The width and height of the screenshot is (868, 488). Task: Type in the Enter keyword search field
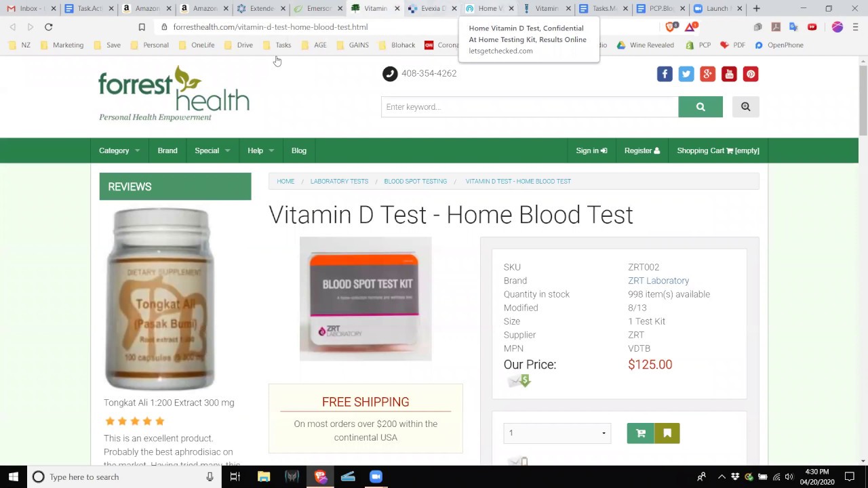point(529,106)
